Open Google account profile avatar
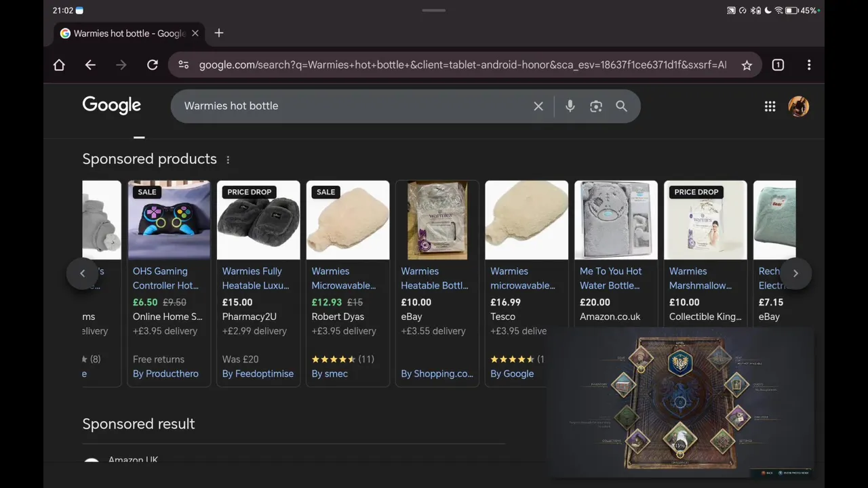This screenshot has width=868, height=488. 799,106
